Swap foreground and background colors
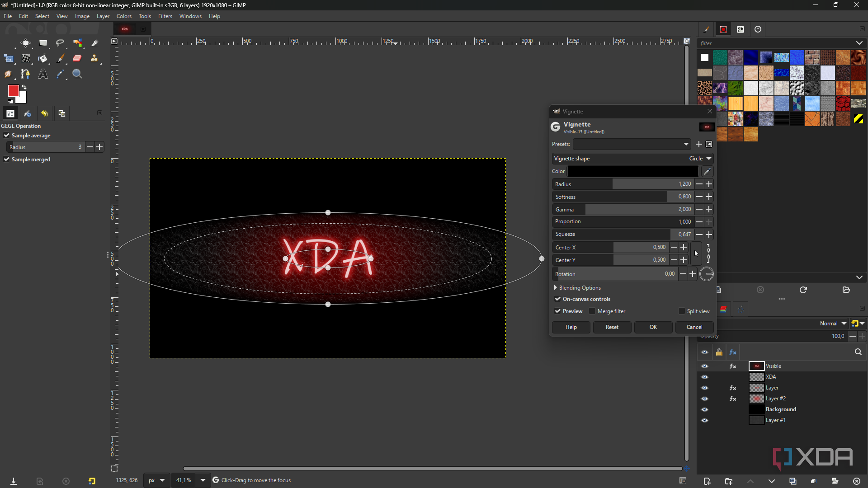 pyautogui.click(x=24, y=87)
